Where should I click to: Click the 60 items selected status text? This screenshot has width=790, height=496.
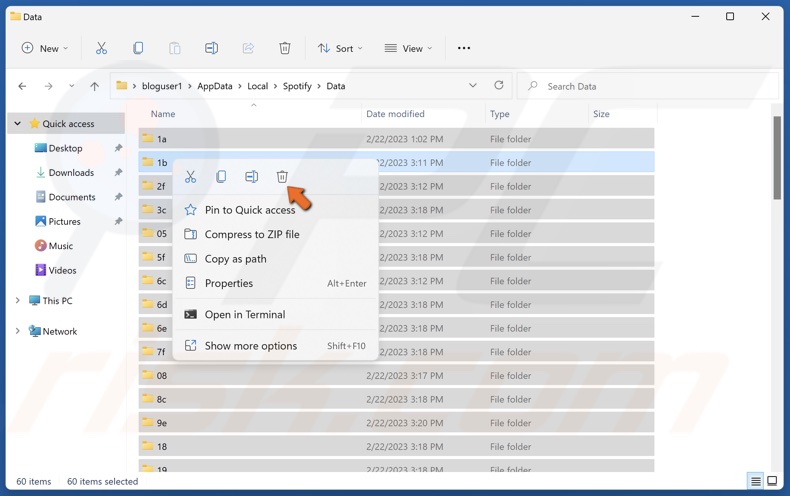(x=102, y=481)
